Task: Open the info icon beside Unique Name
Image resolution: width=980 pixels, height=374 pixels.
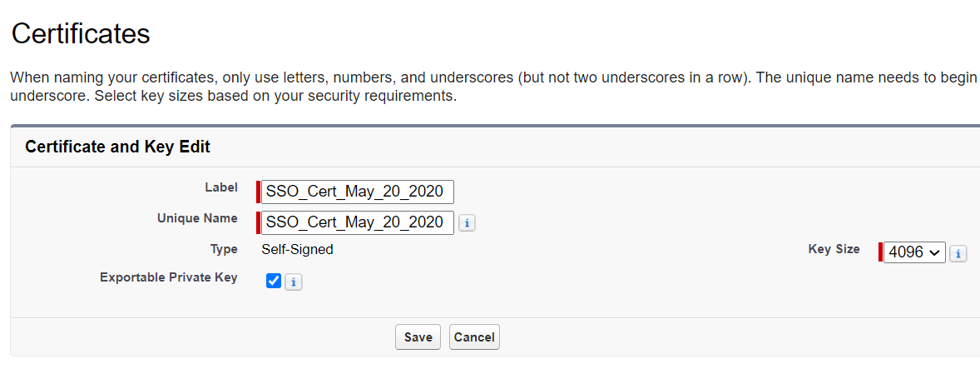Action: 467,223
